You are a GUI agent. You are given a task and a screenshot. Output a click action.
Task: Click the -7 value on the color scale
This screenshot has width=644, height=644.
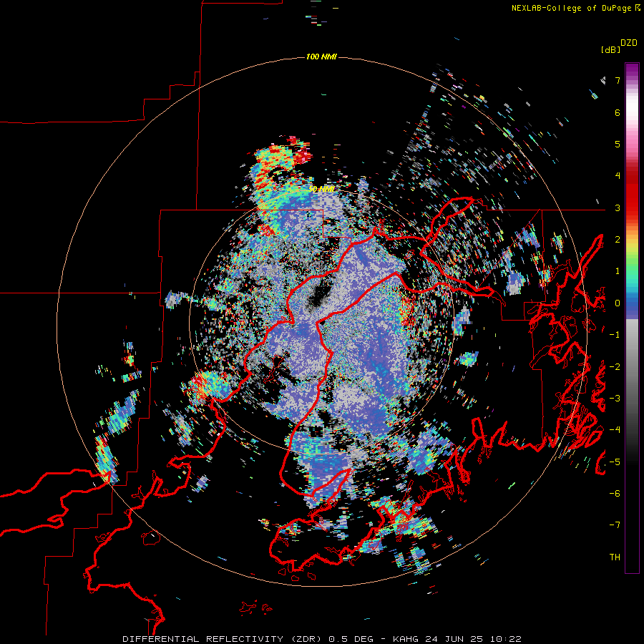[615, 525]
